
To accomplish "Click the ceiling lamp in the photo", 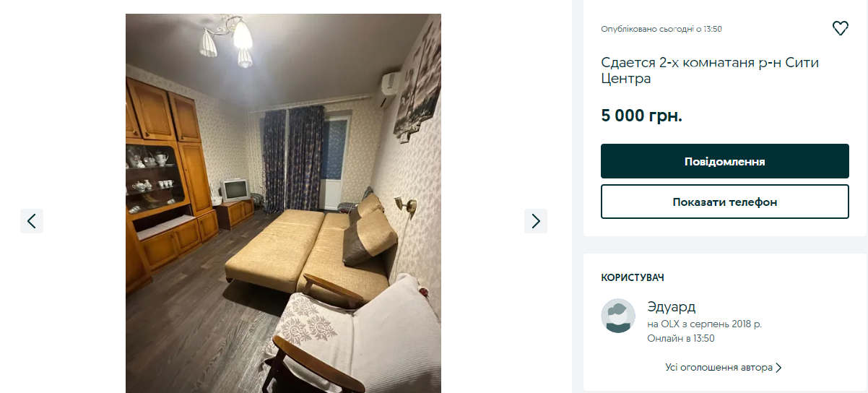I will (x=228, y=40).
